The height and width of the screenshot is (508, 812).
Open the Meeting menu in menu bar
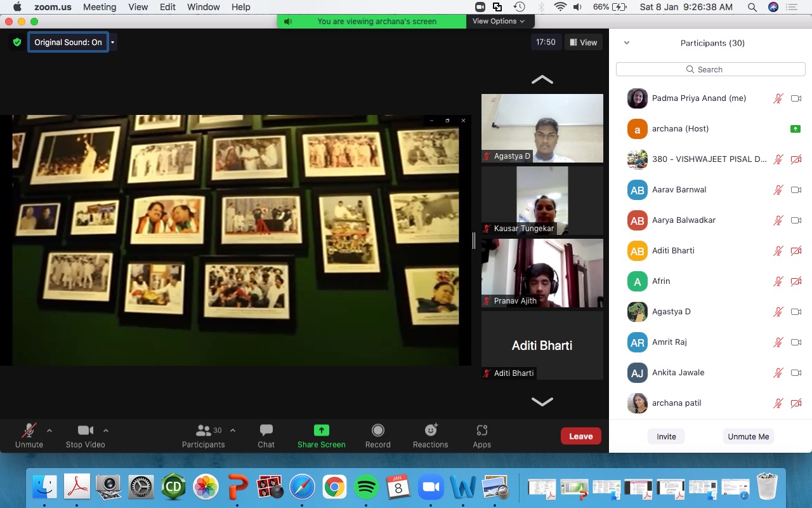pyautogui.click(x=100, y=7)
